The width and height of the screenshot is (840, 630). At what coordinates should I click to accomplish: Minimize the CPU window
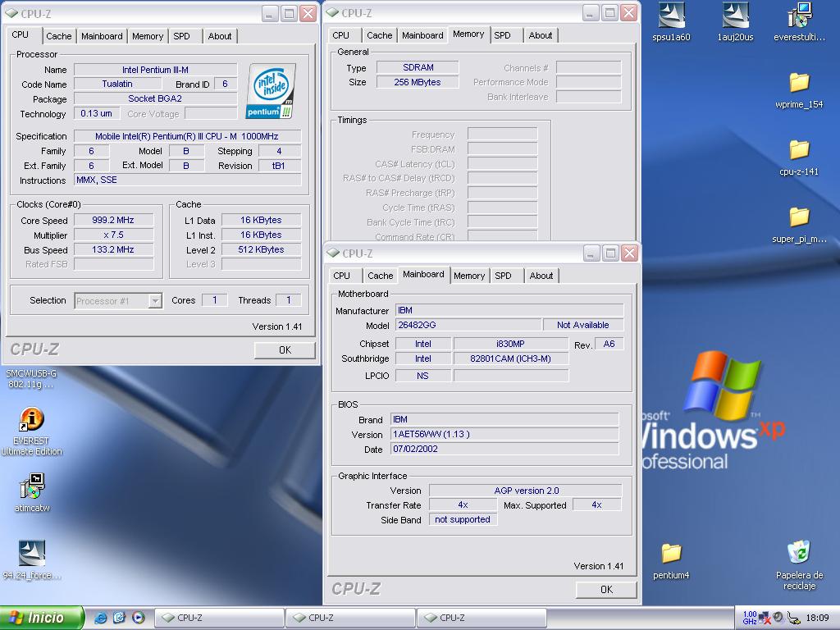point(270,13)
